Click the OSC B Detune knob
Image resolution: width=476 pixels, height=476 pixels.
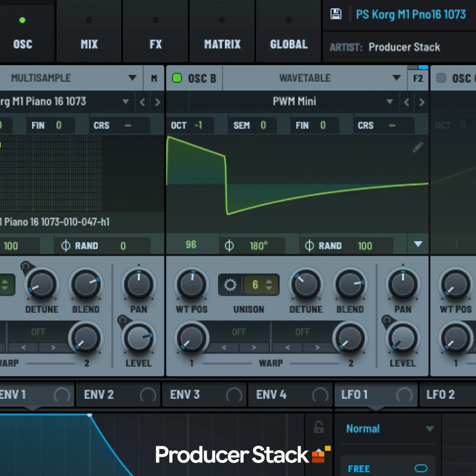coord(306,284)
